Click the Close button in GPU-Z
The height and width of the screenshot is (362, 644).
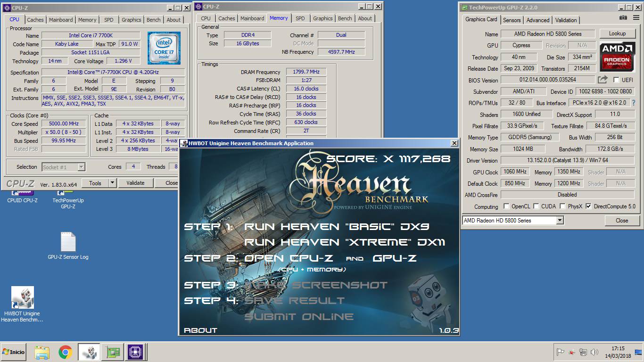(622, 221)
